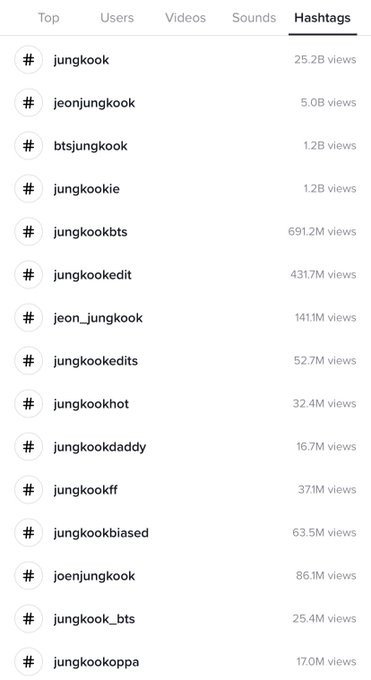371x680 pixels.
Task: Open the joenjungkook hashtag entry
Action: 185,575
